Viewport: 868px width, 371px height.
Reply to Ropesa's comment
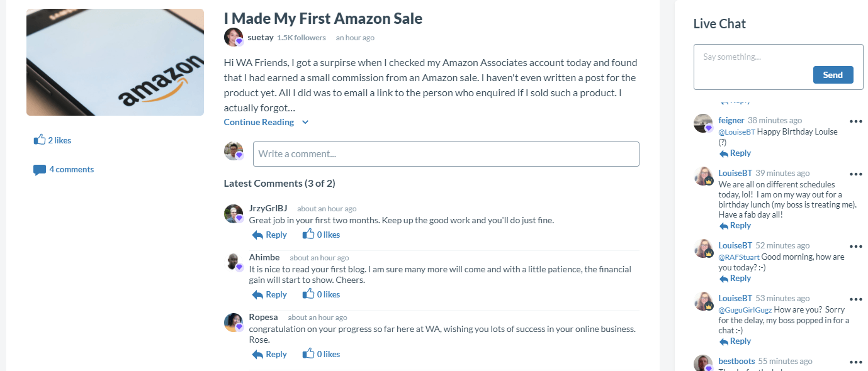[x=269, y=354]
